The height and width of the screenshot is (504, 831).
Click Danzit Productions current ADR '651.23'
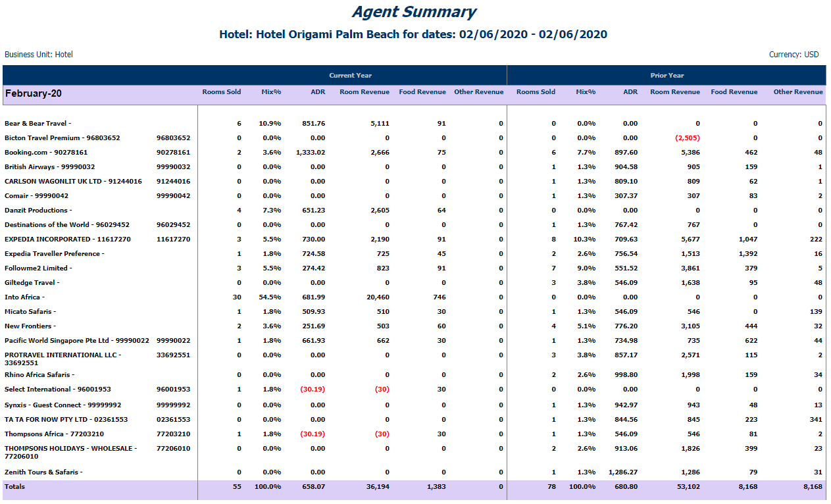313,211
